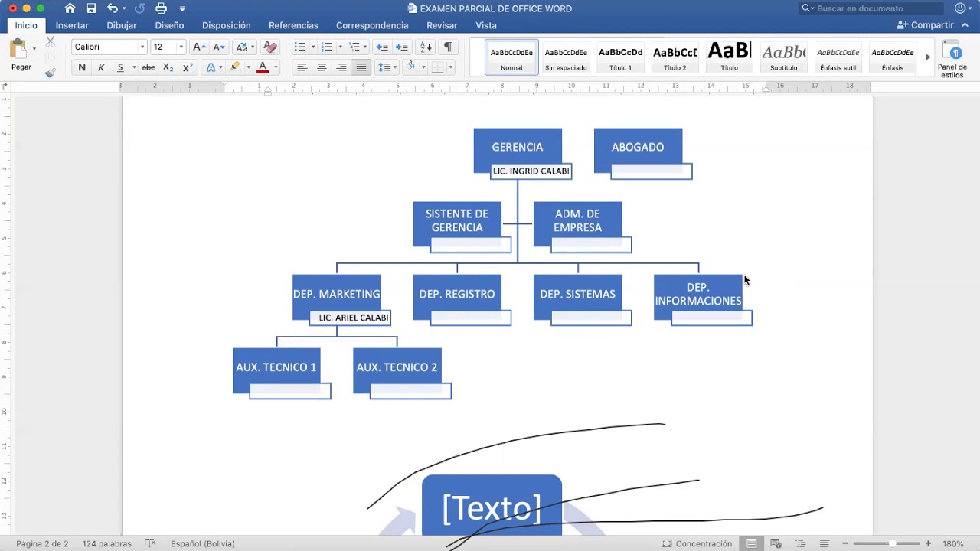Switch to the Correspondencia tab
Viewport: 980px width, 551px height.
[372, 25]
